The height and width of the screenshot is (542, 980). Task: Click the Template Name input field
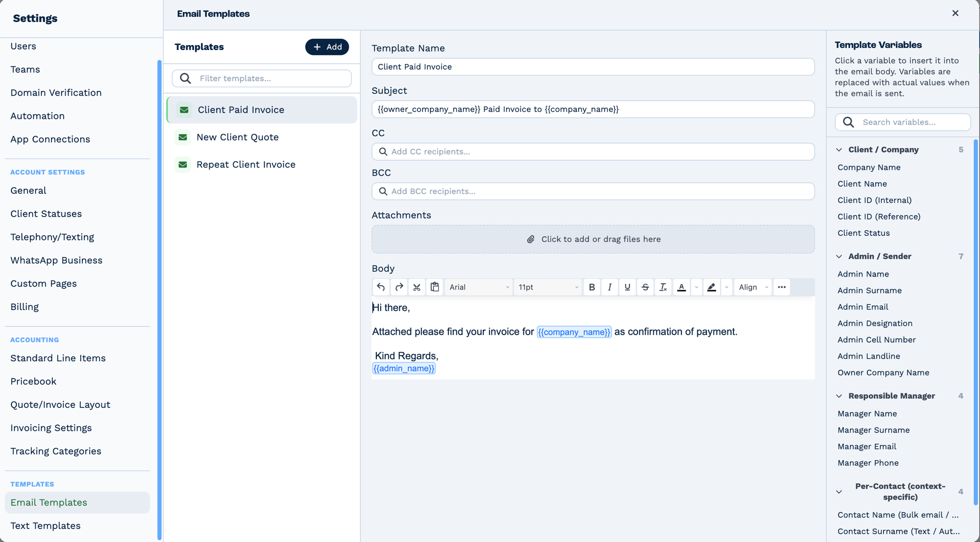pyautogui.click(x=593, y=67)
